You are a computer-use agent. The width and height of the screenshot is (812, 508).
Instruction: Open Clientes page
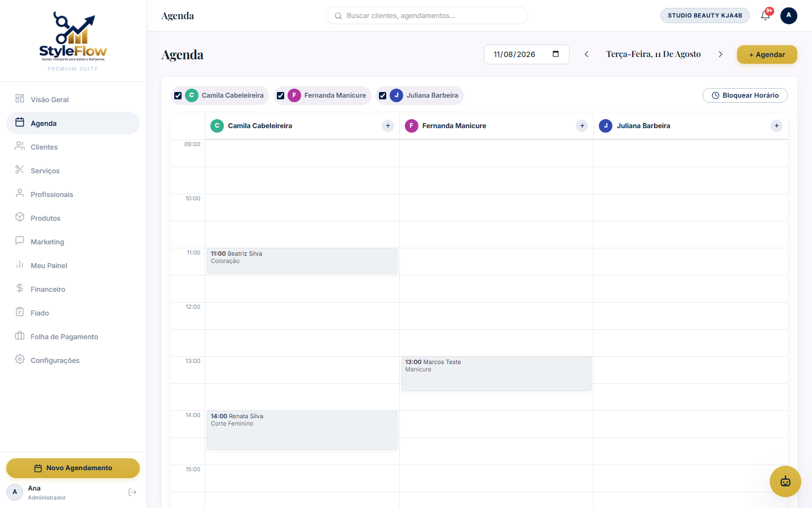tap(73, 147)
